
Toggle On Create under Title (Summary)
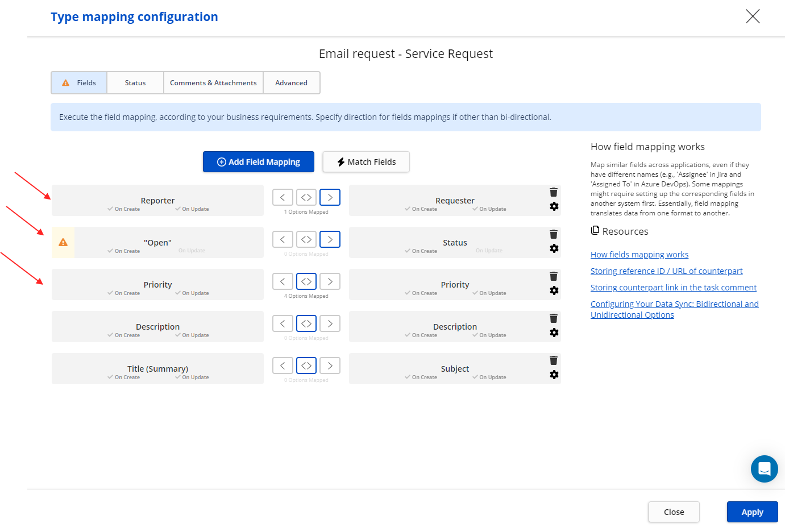pyautogui.click(x=124, y=377)
